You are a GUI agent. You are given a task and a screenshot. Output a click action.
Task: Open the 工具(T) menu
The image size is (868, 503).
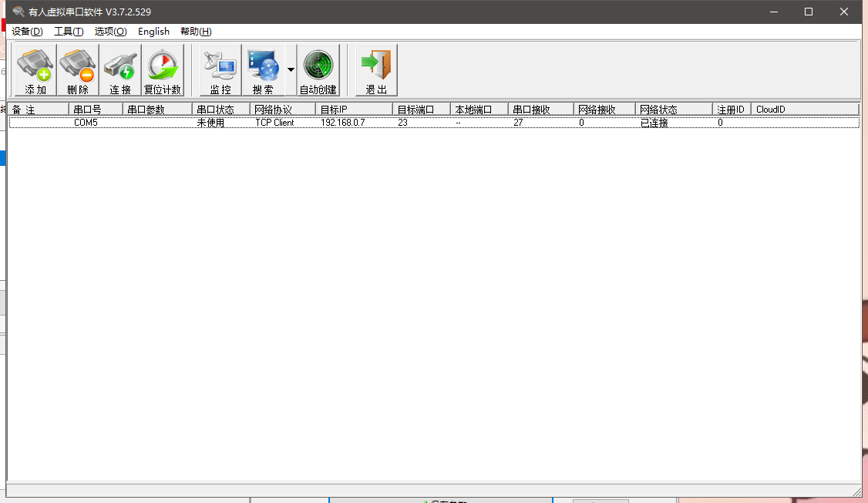69,32
